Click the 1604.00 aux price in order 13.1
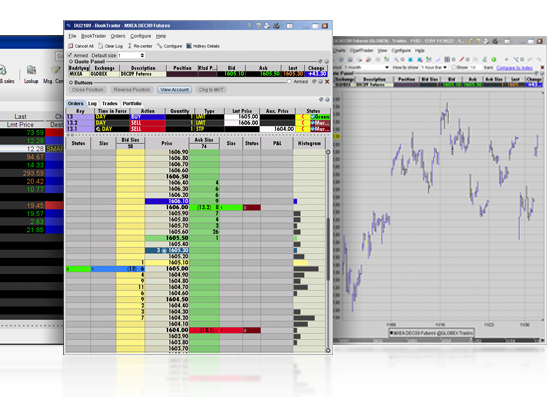 tap(278, 129)
